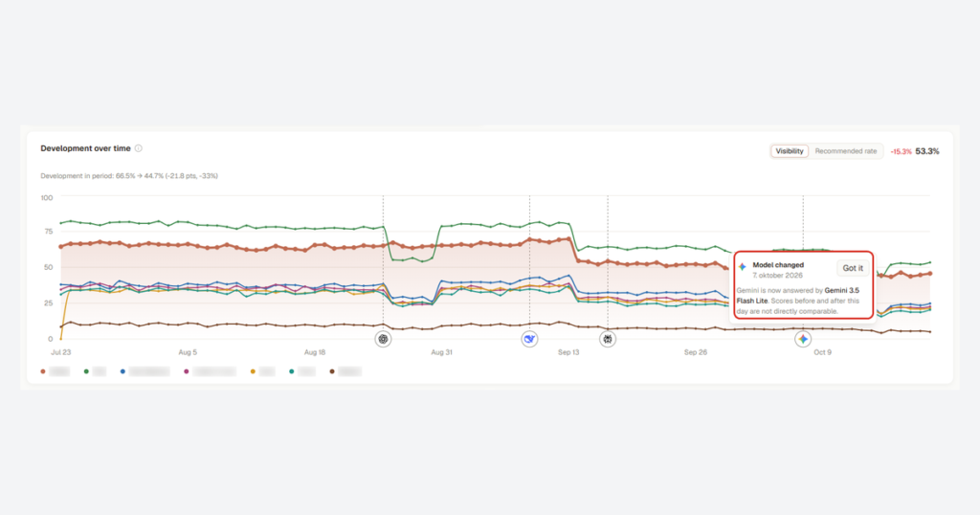
Task: Click the Gemini sparkle icon in Model changed popup
Action: coord(743,267)
